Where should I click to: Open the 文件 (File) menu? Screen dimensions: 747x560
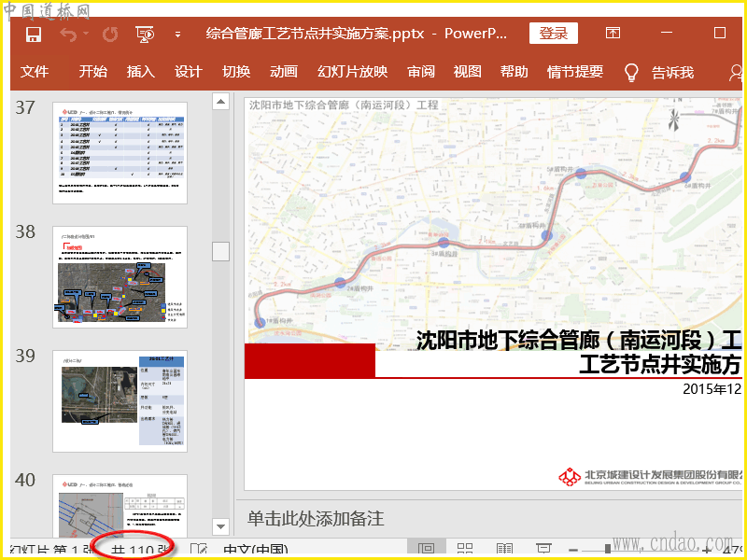35,72
